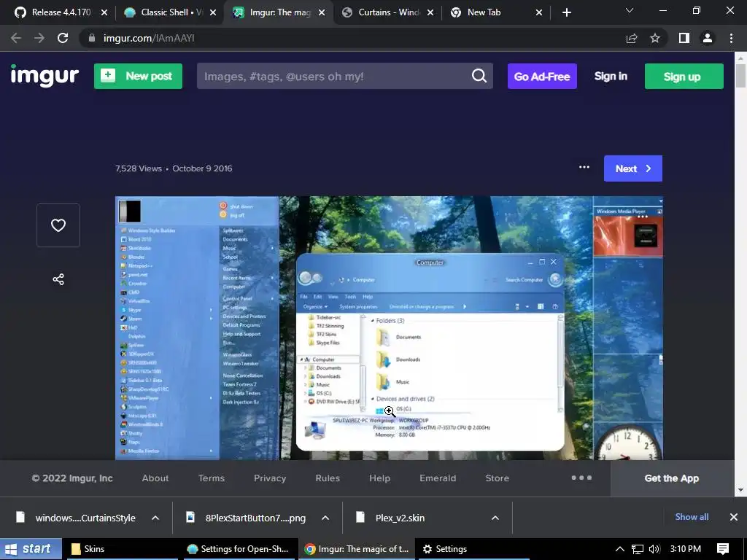Bookmark this page with the star

(655, 38)
